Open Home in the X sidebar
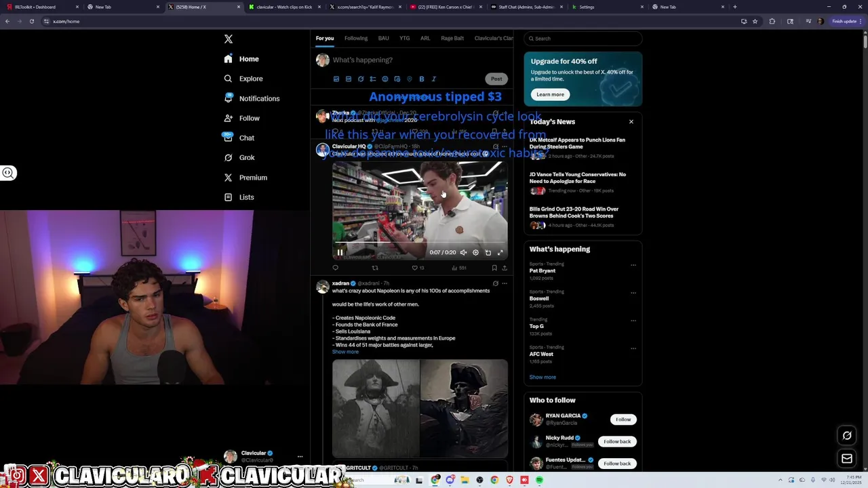 [x=241, y=59]
